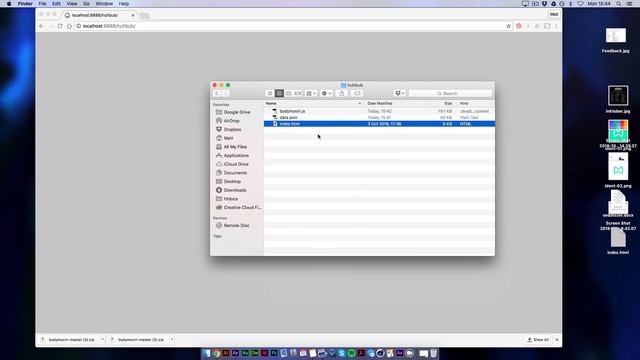The height and width of the screenshot is (360, 640).
Task: Reload the browser page
Action: point(60,26)
